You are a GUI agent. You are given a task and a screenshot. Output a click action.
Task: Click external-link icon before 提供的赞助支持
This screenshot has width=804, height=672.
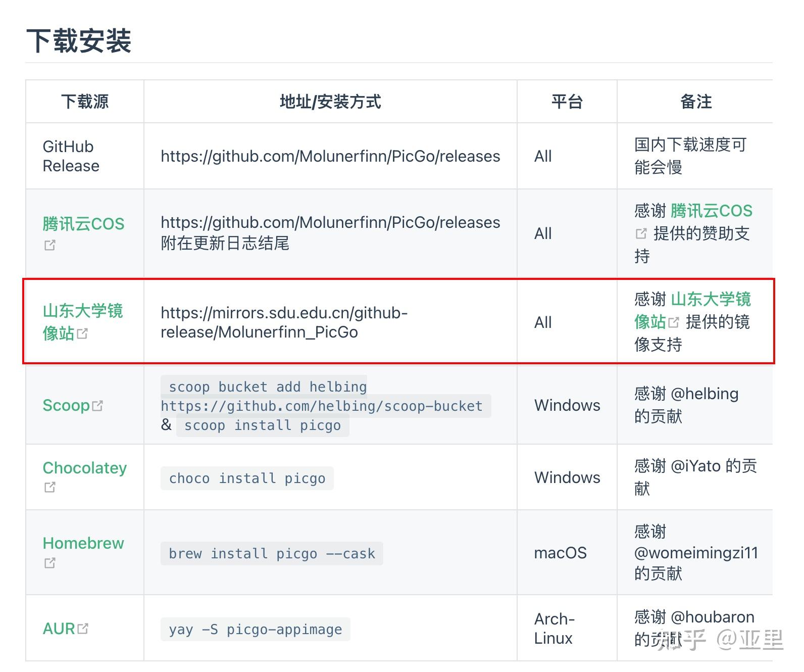coord(641,233)
